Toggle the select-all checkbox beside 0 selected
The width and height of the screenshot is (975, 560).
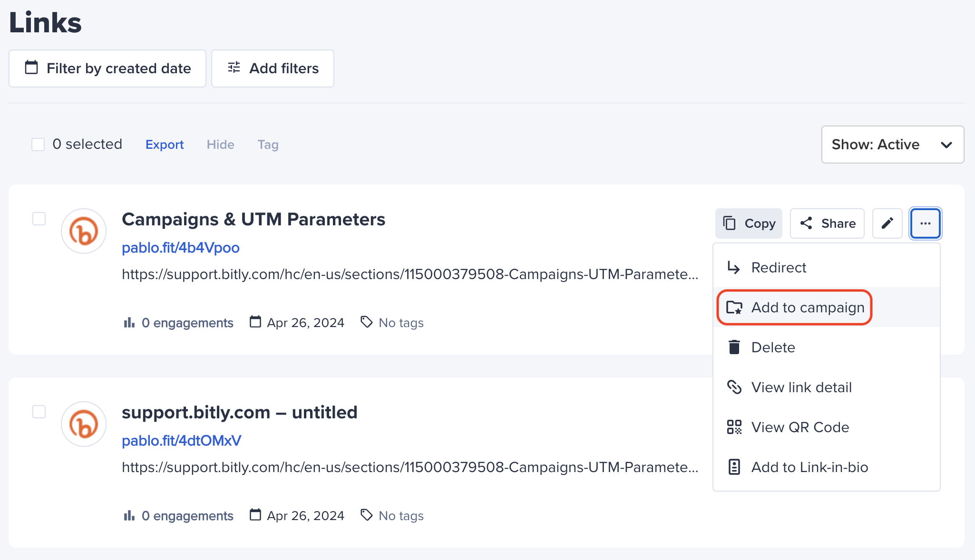[38, 145]
